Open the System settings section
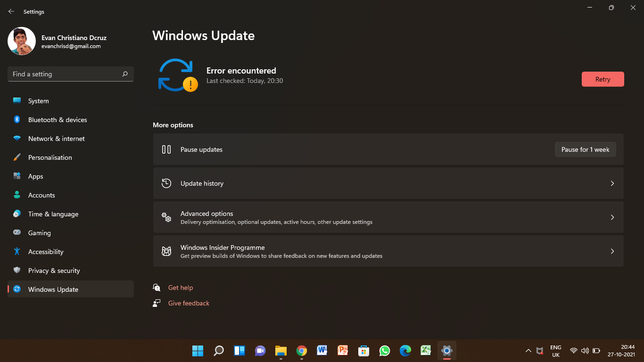Screen dimensions: 644x362 coord(38,100)
